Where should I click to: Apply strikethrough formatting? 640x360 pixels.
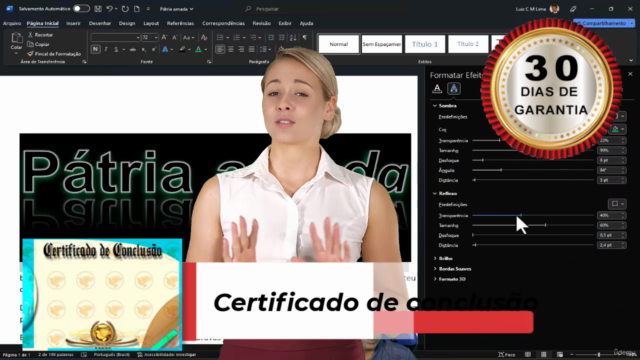(x=132, y=49)
